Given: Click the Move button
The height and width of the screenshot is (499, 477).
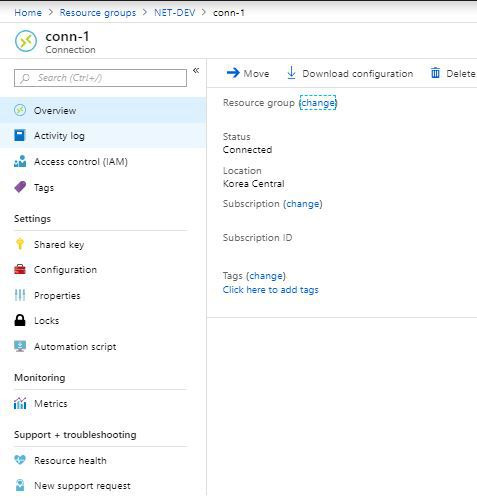Looking at the screenshot, I should point(248,73).
